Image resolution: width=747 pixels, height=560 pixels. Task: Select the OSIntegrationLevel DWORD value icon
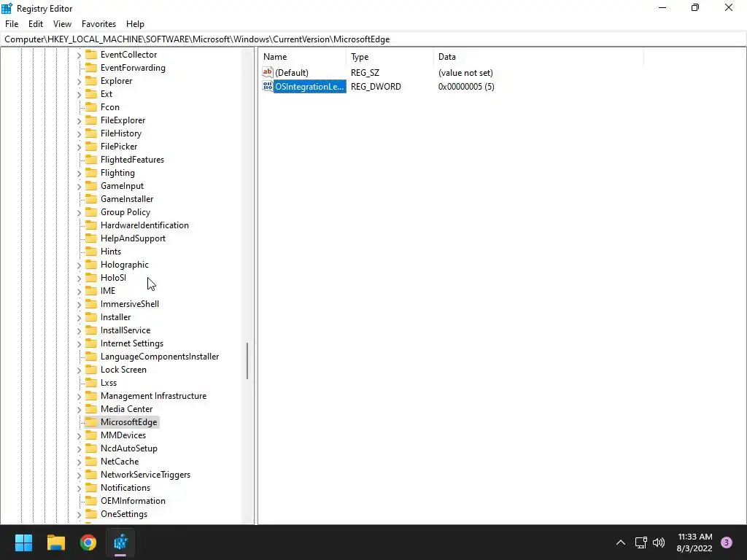pos(268,86)
